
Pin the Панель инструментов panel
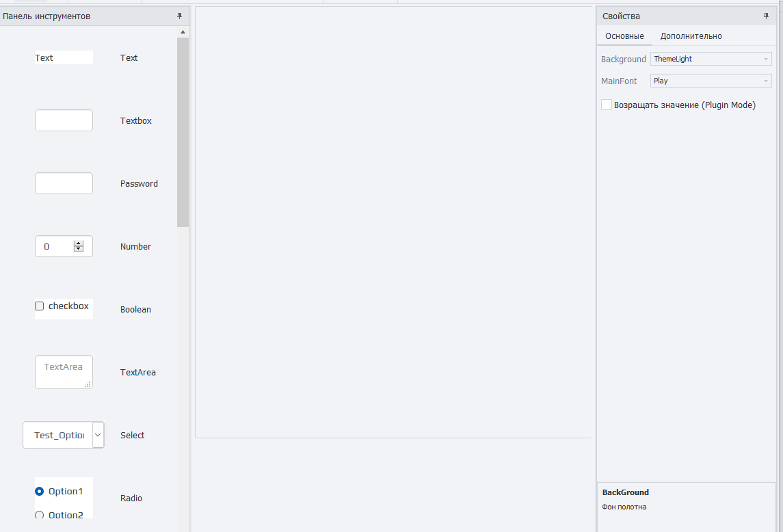coord(179,16)
